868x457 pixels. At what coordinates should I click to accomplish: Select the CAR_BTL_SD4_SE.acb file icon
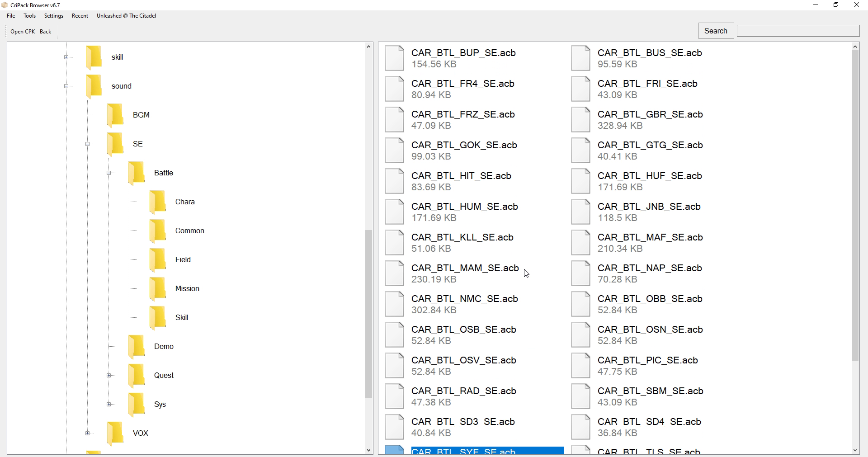pos(580,427)
